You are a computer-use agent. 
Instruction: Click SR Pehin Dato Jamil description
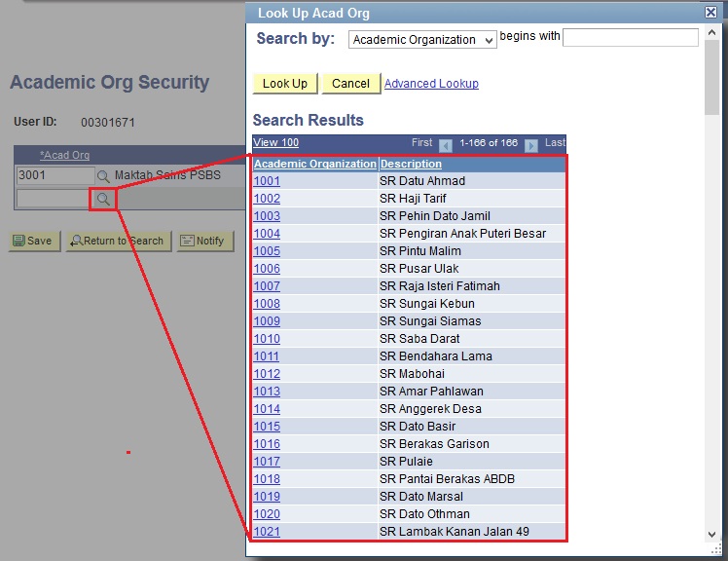point(435,216)
